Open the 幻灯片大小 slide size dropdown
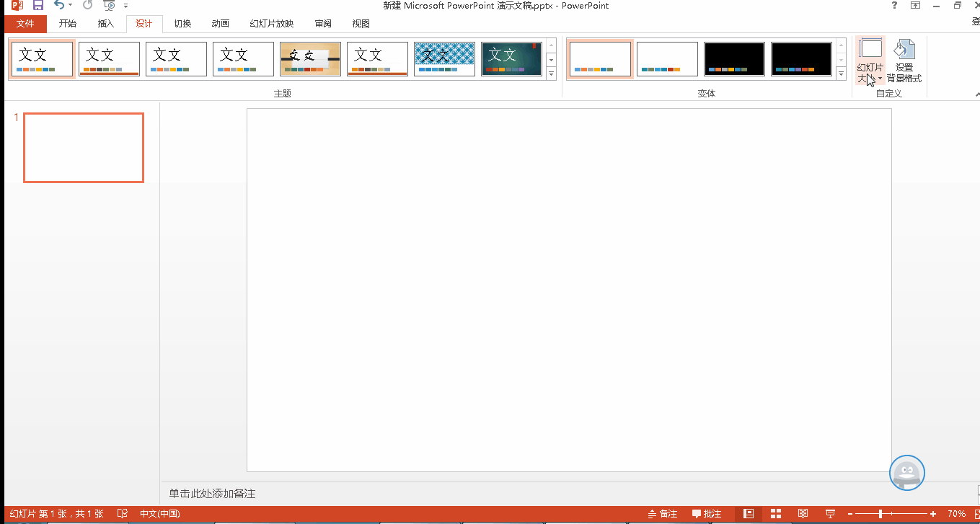This screenshot has height=524, width=980. click(870, 61)
